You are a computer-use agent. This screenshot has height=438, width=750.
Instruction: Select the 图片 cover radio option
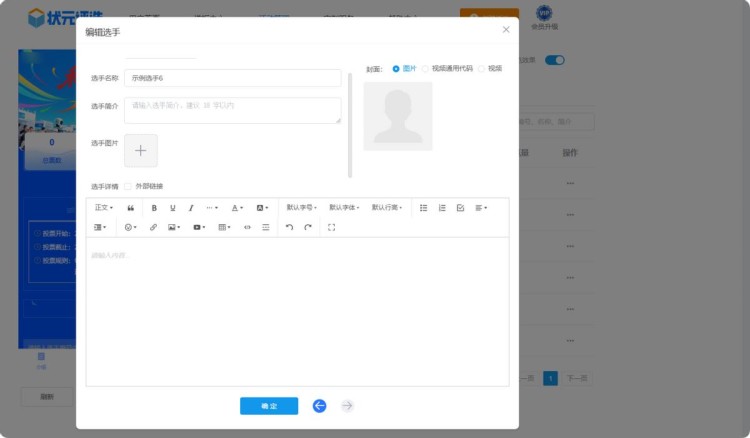point(397,69)
